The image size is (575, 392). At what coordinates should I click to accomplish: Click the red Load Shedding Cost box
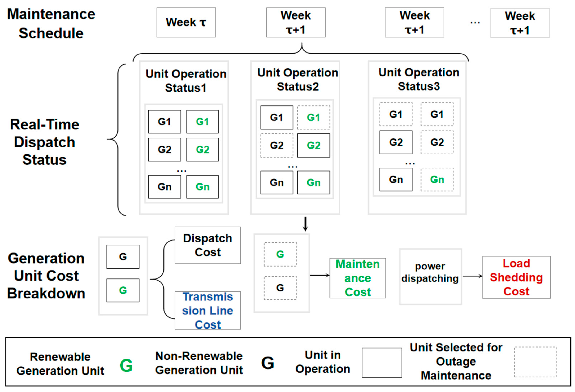pos(516,277)
